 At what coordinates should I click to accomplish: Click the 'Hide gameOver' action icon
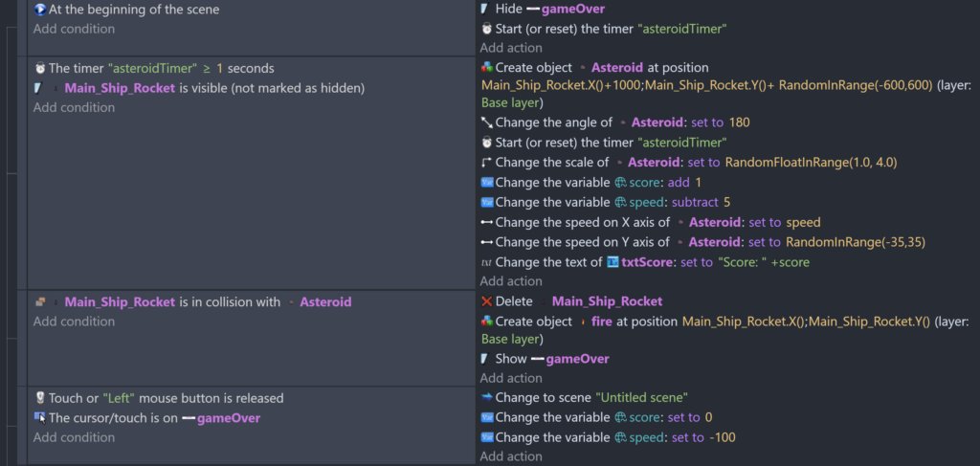click(486, 9)
